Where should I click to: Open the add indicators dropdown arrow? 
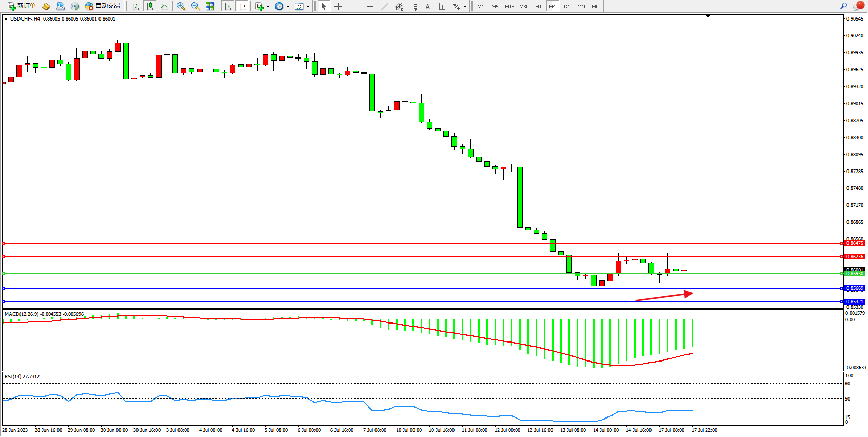point(268,7)
